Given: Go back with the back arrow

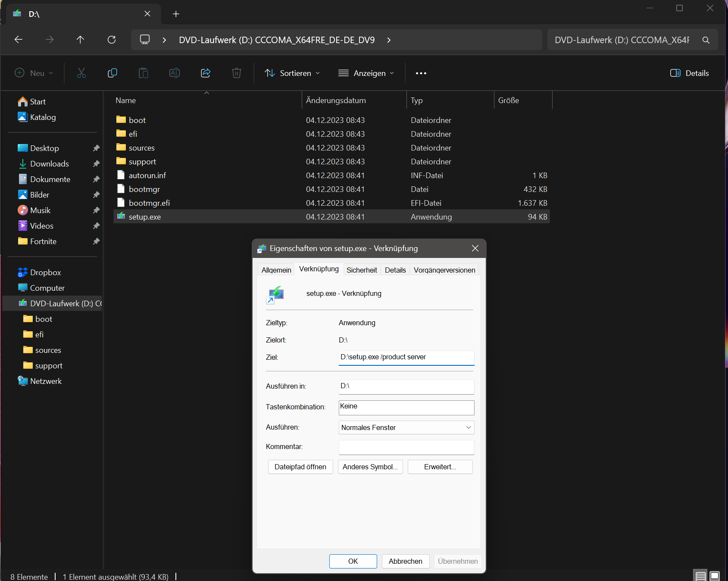Looking at the screenshot, I should pos(19,40).
